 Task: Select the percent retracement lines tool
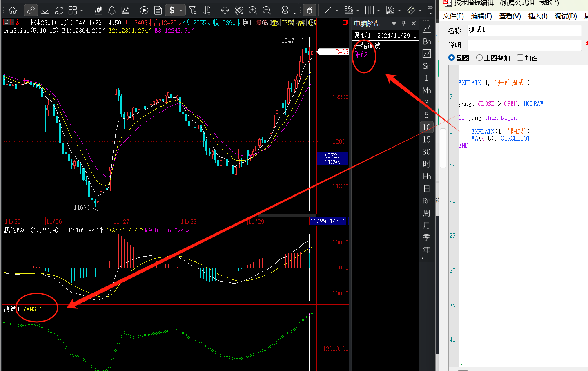[349, 10]
